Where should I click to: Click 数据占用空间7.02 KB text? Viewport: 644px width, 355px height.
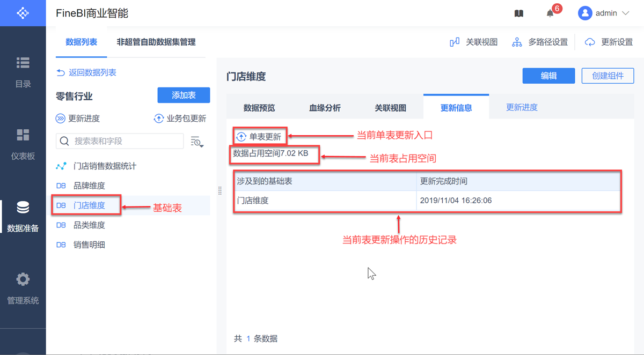[x=270, y=153]
